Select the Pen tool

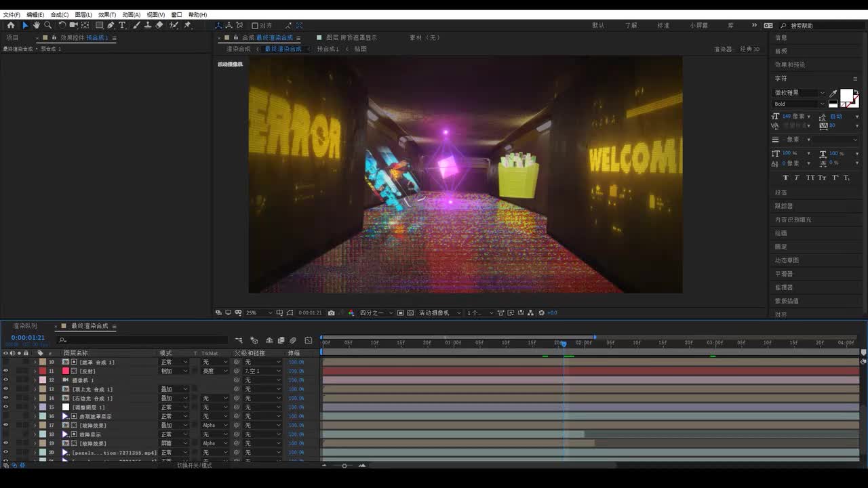pos(111,25)
